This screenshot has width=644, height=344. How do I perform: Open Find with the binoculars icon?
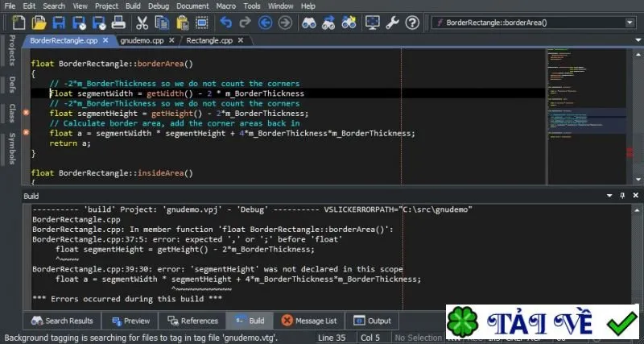coord(309,23)
